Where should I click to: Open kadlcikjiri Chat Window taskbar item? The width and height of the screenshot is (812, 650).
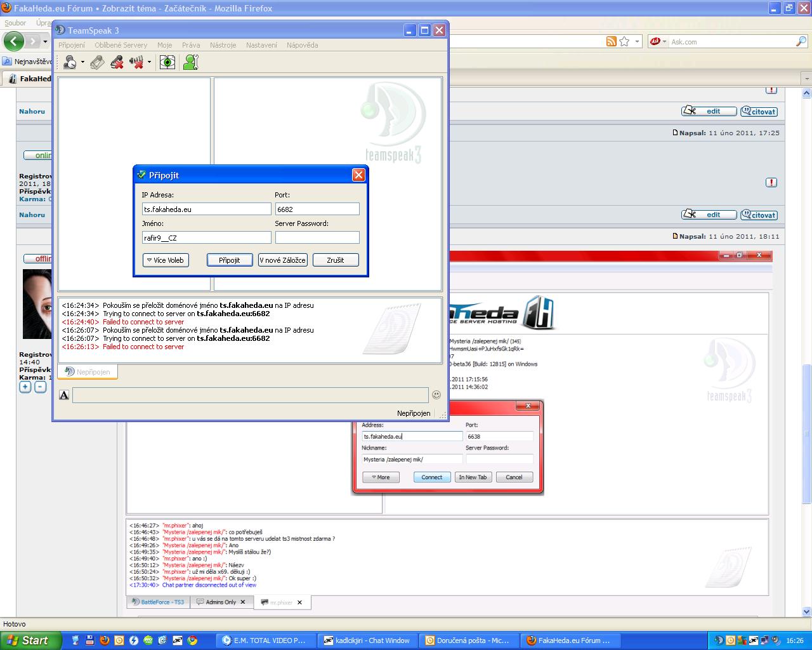(367, 640)
